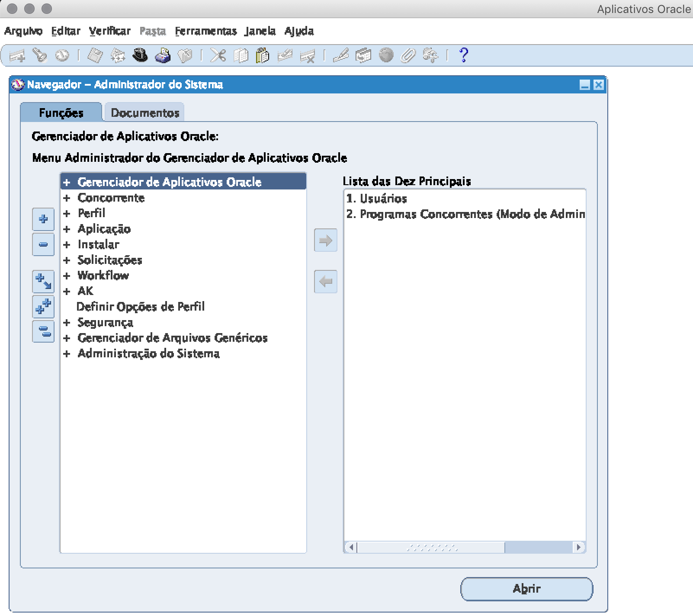Click the Expand All Children button

(43, 281)
